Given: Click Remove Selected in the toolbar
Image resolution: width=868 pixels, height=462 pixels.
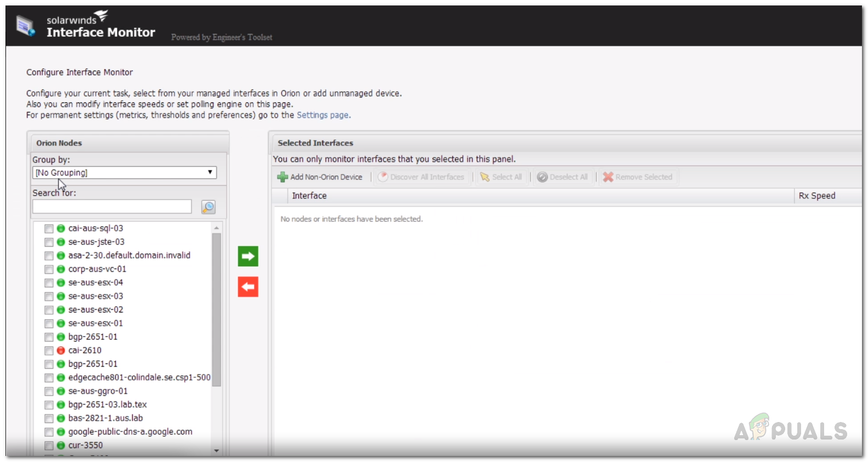Looking at the screenshot, I should click(x=638, y=177).
